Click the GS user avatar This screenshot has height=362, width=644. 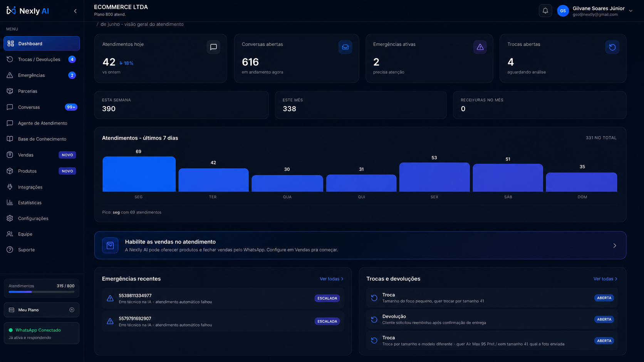pos(563,11)
